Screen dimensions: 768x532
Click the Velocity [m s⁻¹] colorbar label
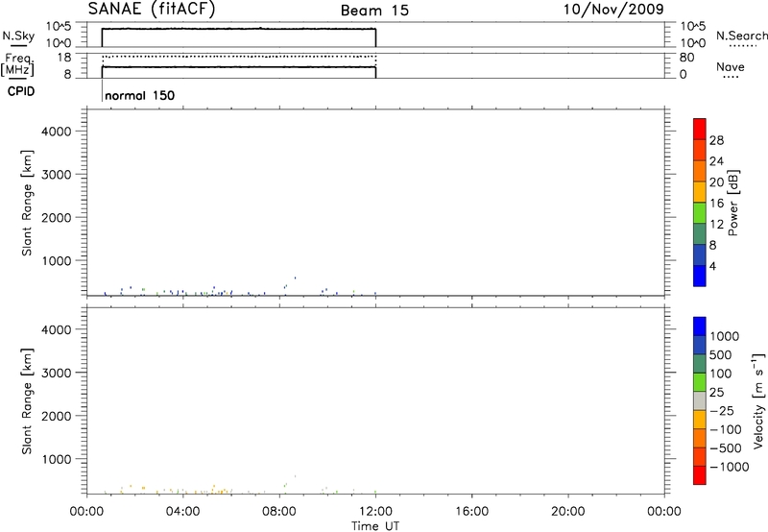(x=758, y=400)
